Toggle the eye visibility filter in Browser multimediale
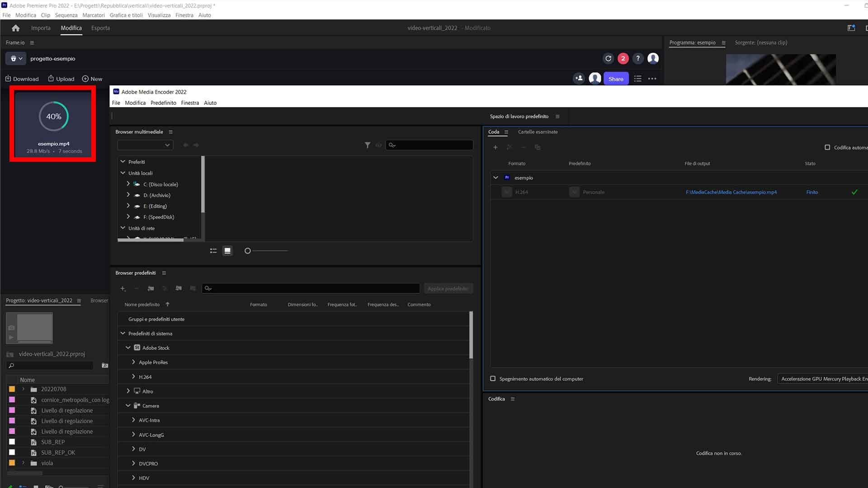This screenshot has width=868, height=488. [x=379, y=145]
